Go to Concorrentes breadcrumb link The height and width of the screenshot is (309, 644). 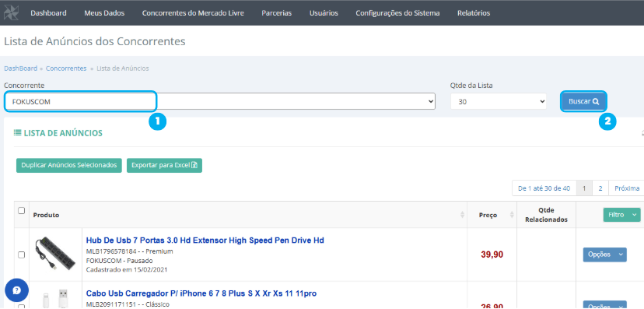coord(66,68)
